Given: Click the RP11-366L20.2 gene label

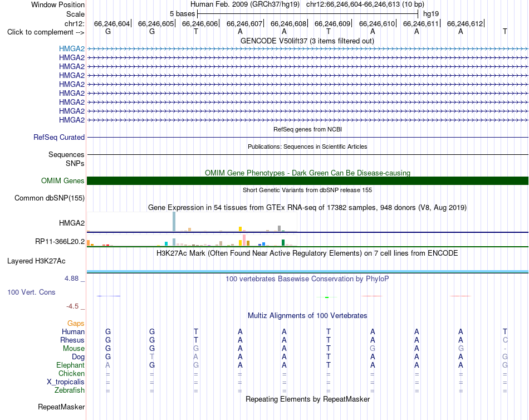Looking at the screenshot, I should tap(60, 241).
